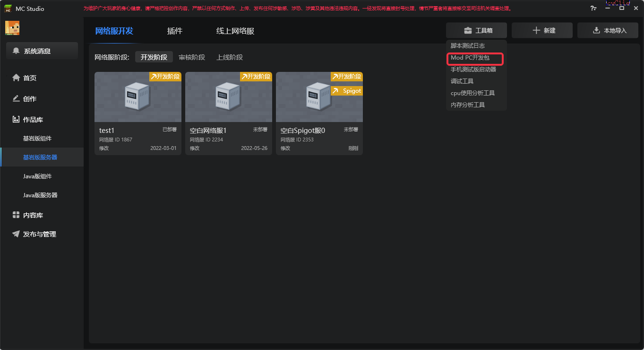
Task: Click the 新建 button
Action: click(542, 30)
